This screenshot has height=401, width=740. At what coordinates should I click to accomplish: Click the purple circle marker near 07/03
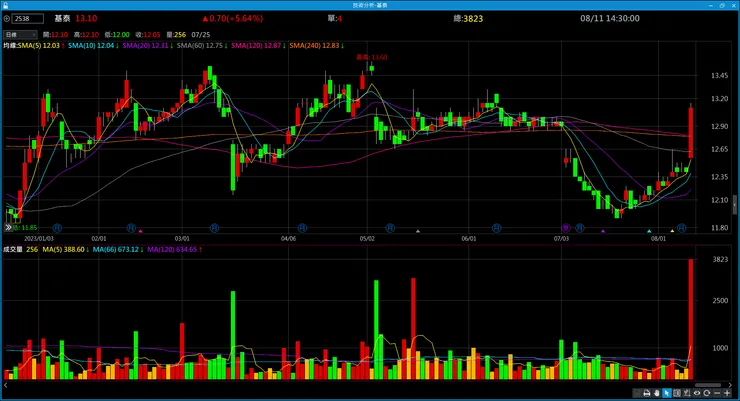[x=565, y=228]
